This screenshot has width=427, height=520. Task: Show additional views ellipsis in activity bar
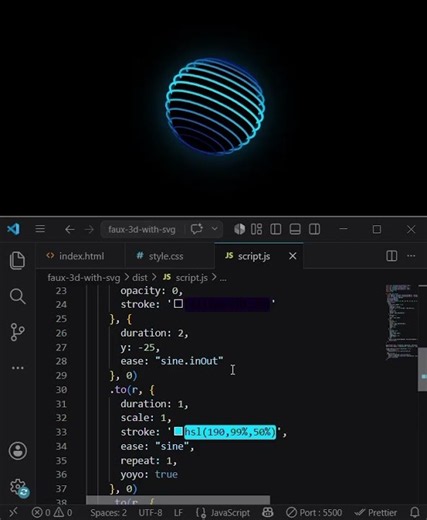point(18,368)
